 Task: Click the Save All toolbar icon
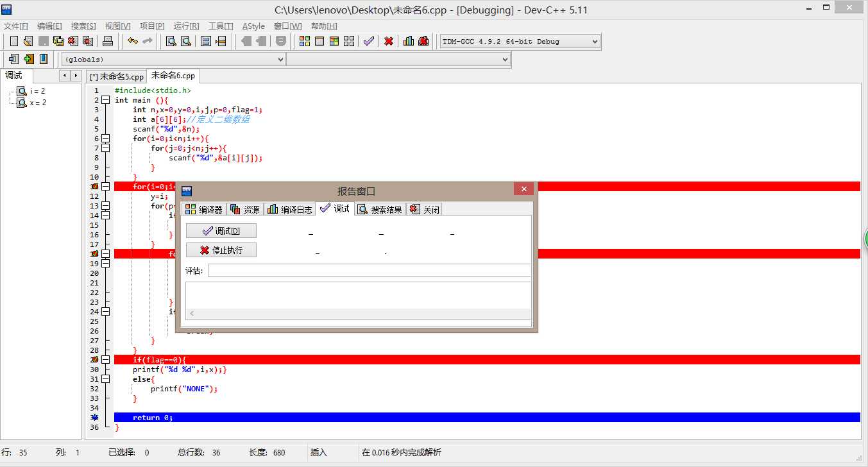(58, 41)
